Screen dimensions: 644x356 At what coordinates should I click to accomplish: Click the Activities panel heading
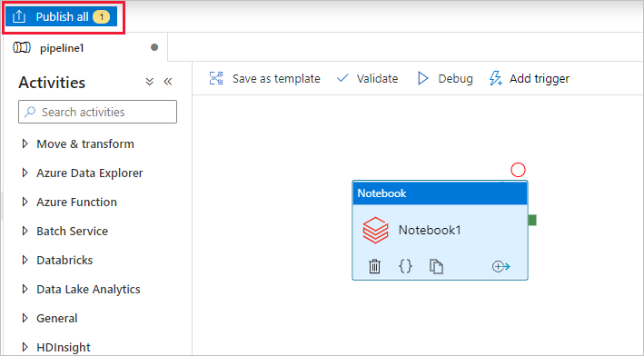pos(52,83)
